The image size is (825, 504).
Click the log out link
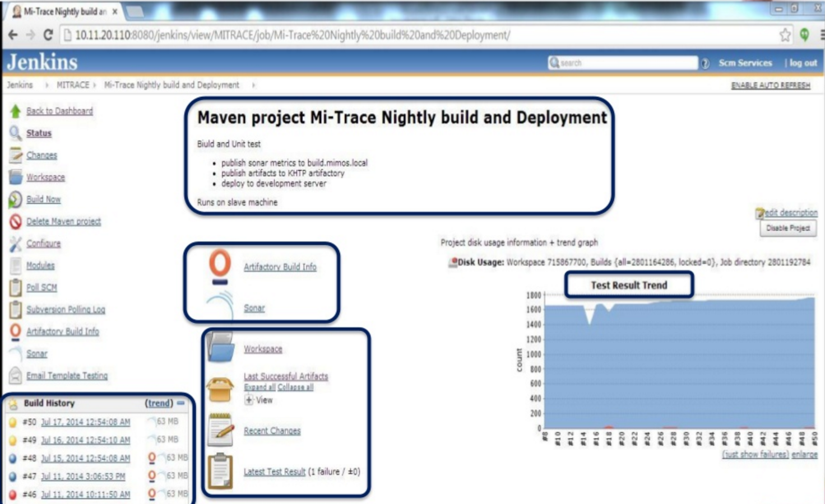point(803,63)
